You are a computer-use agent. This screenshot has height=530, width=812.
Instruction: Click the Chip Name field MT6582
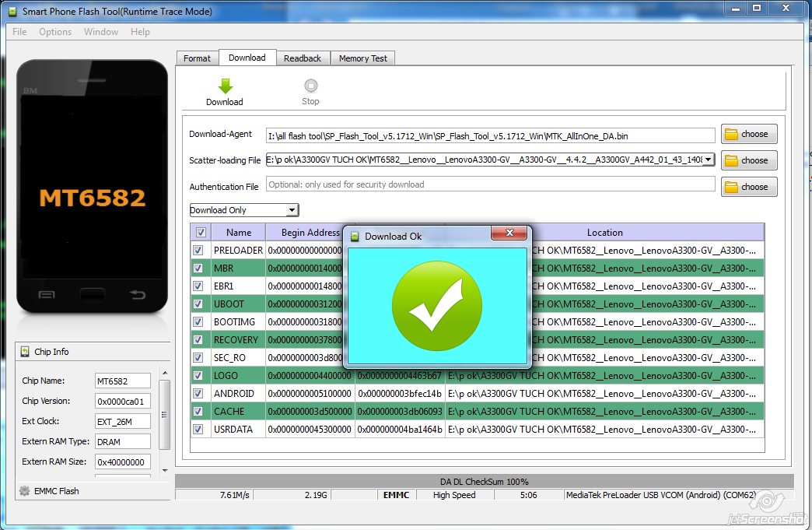[123, 381]
